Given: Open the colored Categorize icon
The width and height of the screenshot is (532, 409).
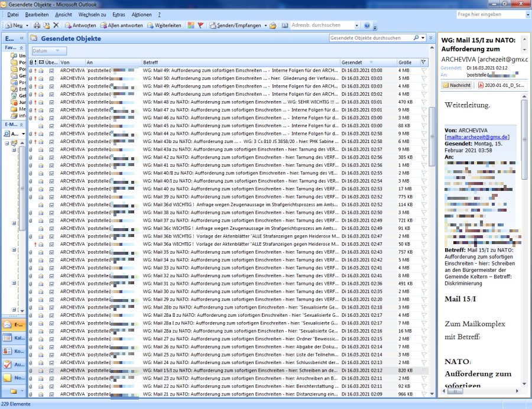Looking at the screenshot, I should [x=191, y=25].
